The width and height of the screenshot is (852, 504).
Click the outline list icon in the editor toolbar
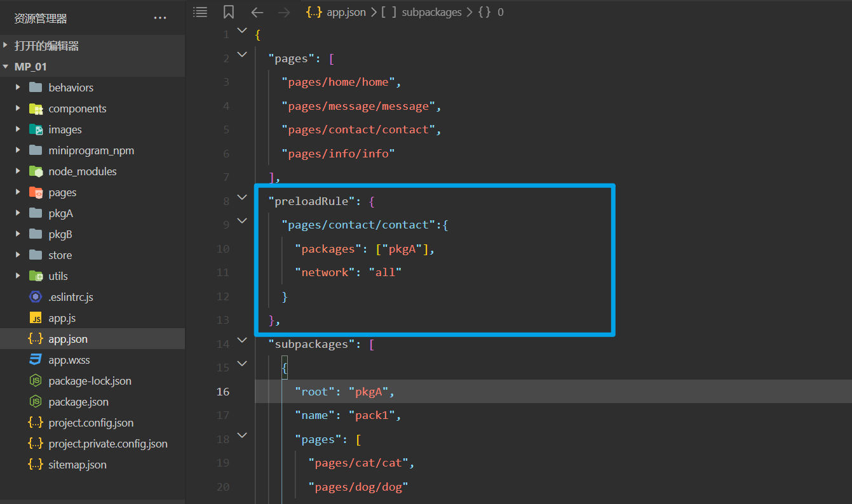pyautogui.click(x=200, y=11)
